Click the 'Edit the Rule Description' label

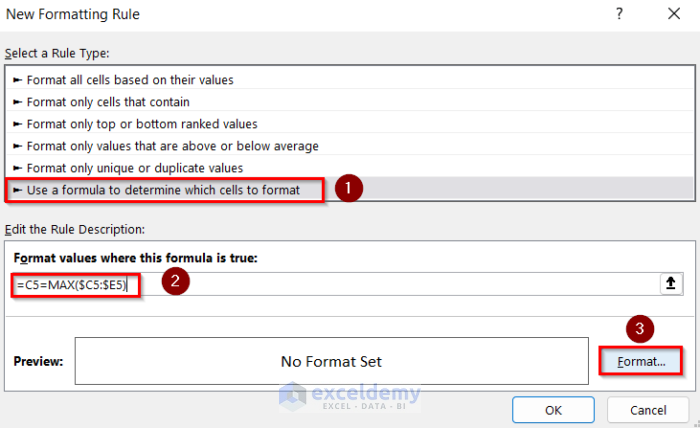click(75, 229)
